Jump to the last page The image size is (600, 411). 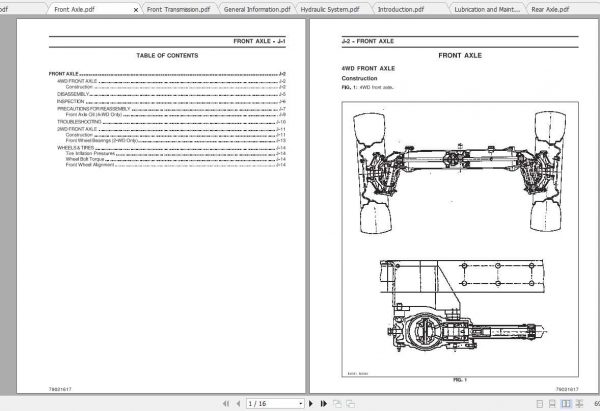click(x=323, y=403)
